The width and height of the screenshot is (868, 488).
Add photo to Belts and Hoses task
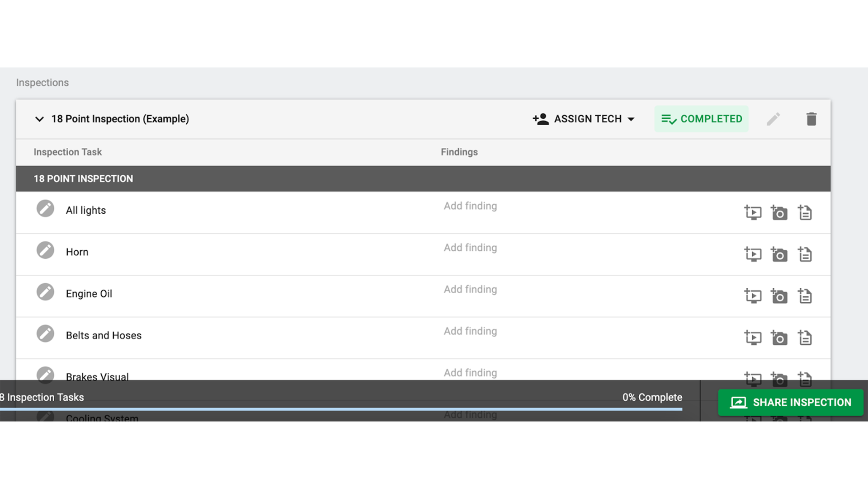(x=779, y=338)
